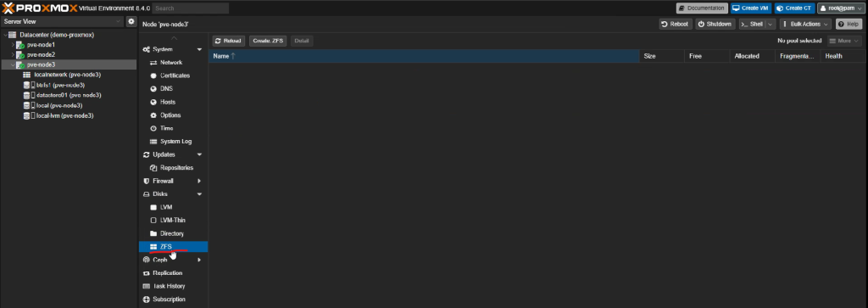Click the DNS globe icon

point(154,88)
